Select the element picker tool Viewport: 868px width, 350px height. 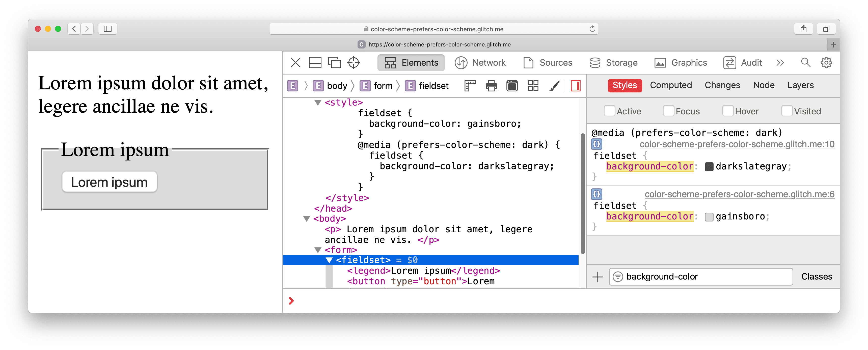pyautogui.click(x=354, y=63)
